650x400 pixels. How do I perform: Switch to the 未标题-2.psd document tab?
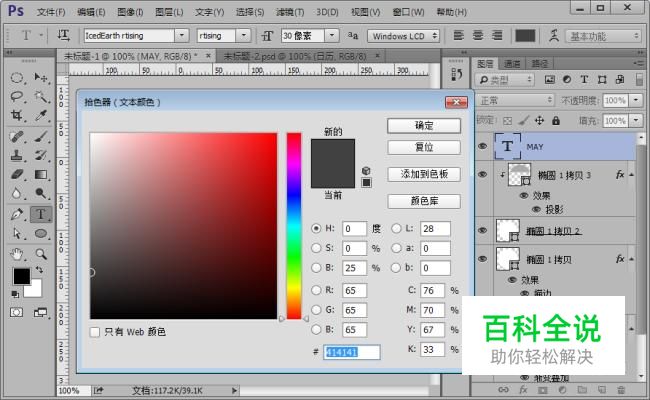[x=295, y=56]
